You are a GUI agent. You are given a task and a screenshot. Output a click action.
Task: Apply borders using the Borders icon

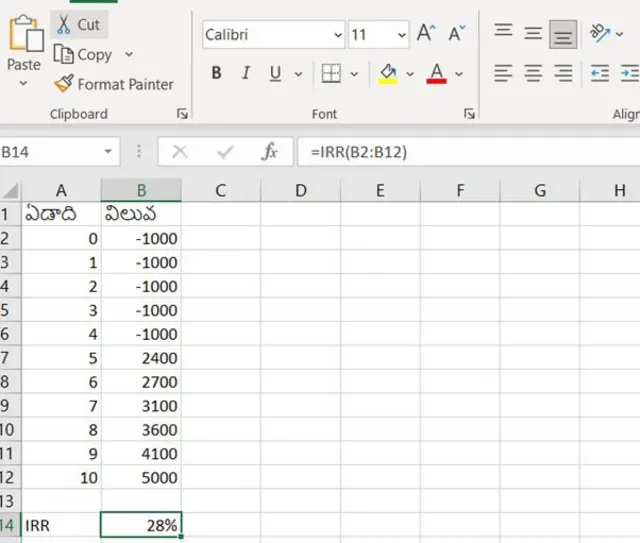[x=331, y=74]
